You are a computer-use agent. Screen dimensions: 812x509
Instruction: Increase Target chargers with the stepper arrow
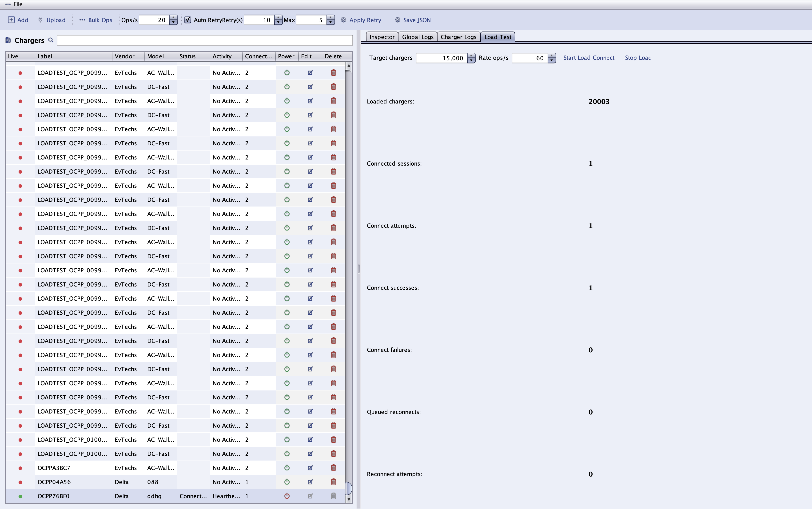(x=471, y=55)
